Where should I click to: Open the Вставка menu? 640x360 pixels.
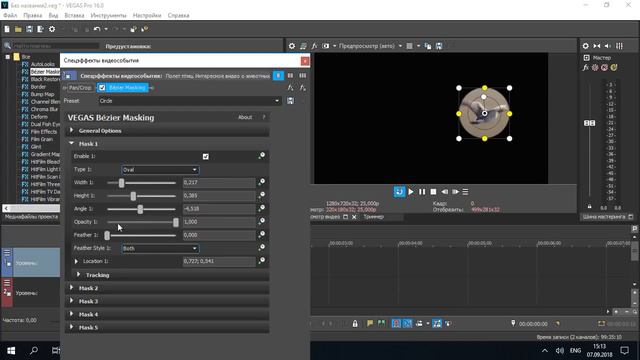74,16
